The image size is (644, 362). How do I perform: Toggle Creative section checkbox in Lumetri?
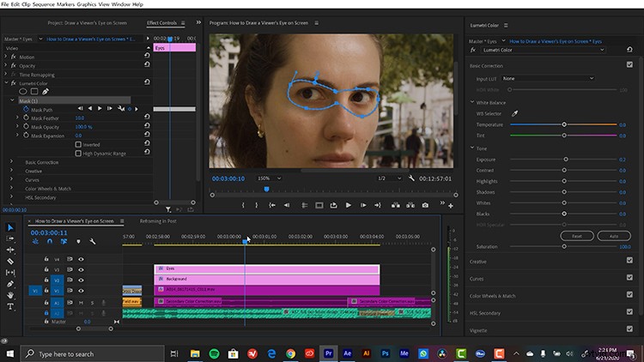[x=629, y=260]
